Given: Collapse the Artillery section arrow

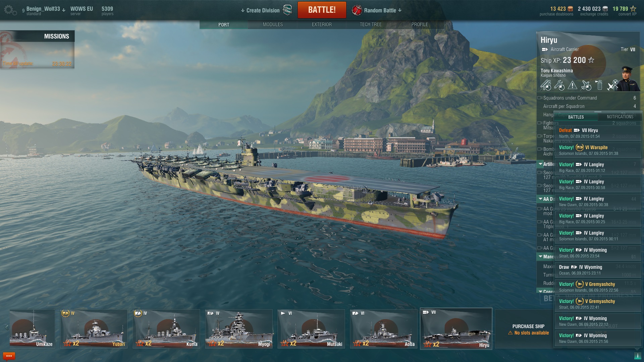Looking at the screenshot, I should point(540,164).
